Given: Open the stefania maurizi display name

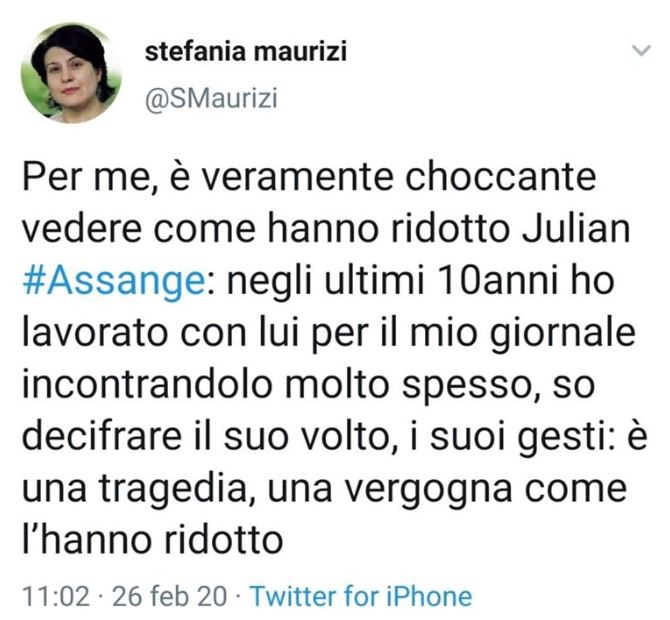Looking at the screenshot, I should (x=246, y=51).
